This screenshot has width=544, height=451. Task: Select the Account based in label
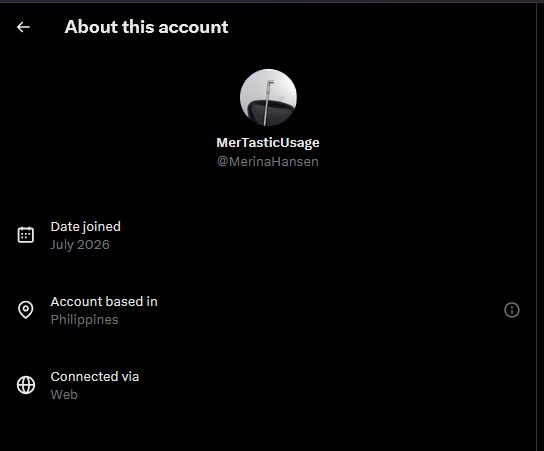point(104,301)
